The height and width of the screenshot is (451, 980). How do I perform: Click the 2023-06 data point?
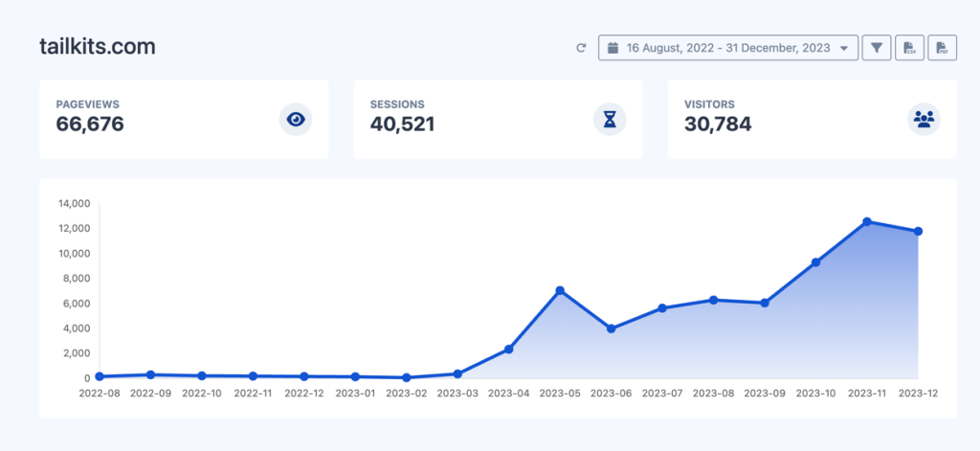coord(612,328)
